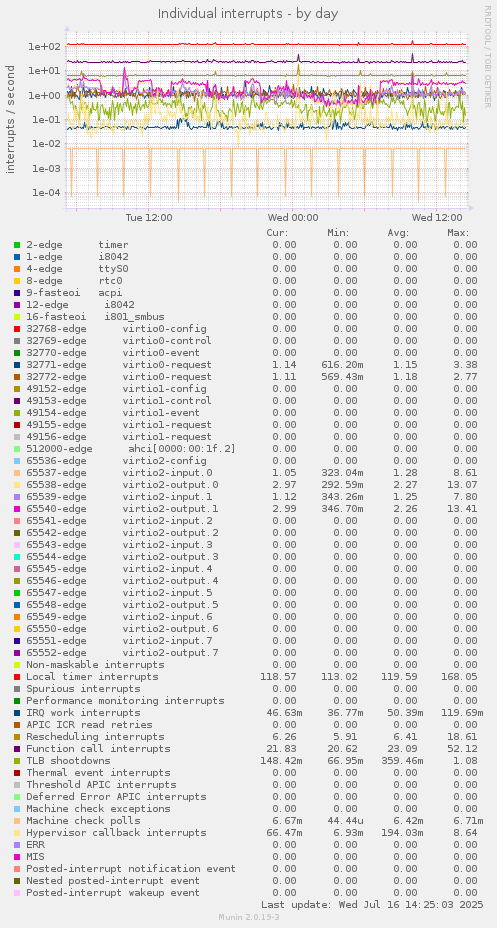497x928 pixels.
Task: Click the purple Function call interrupts swatch
Action: (x=17, y=749)
